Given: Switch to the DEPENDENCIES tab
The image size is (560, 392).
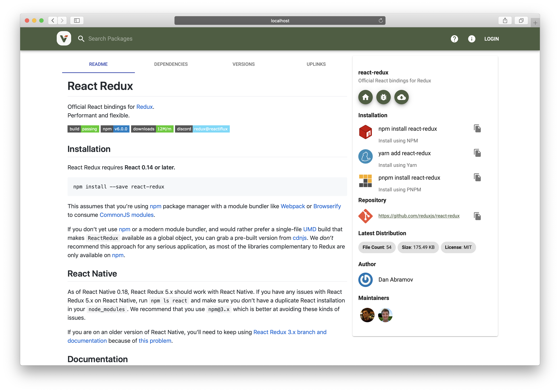Looking at the screenshot, I should [171, 64].
